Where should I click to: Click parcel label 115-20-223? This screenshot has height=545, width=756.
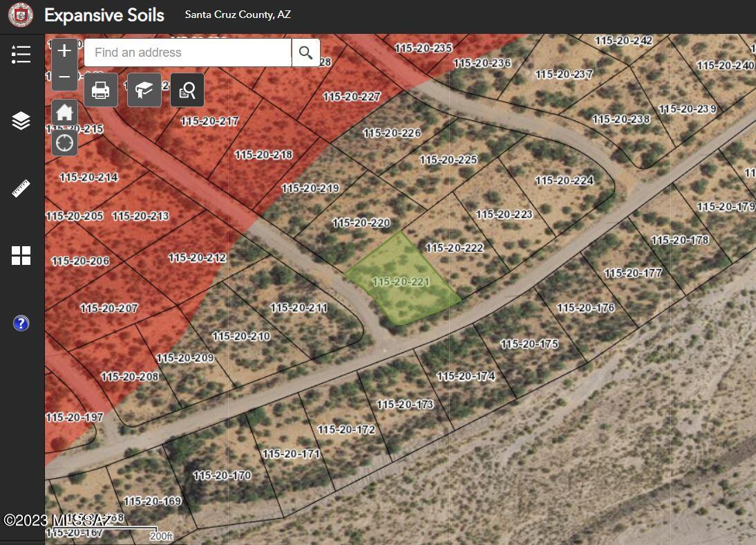coord(504,214)
